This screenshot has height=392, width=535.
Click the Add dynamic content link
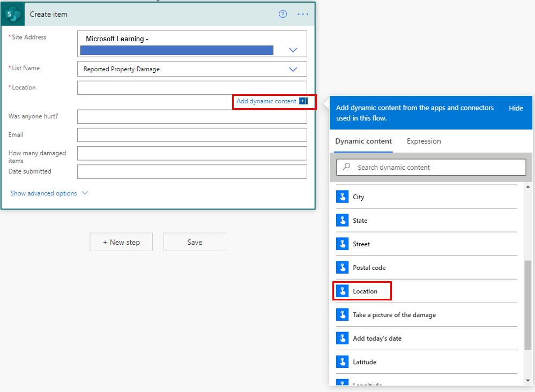[x=266, y=101]
